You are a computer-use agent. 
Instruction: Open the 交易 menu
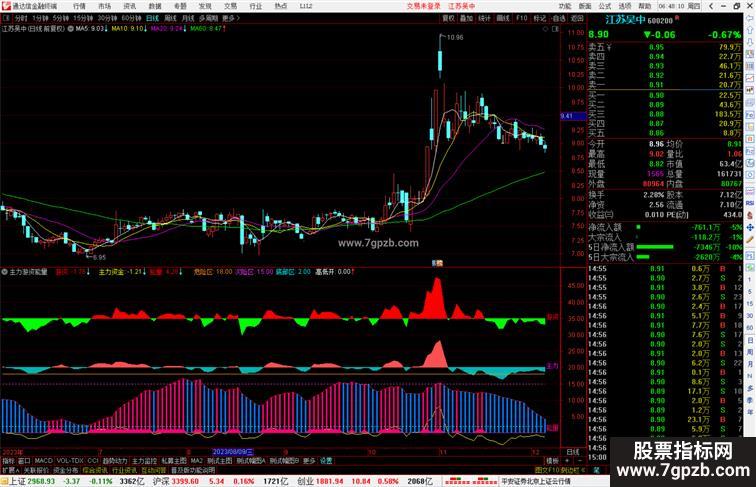tap(230, 6)
